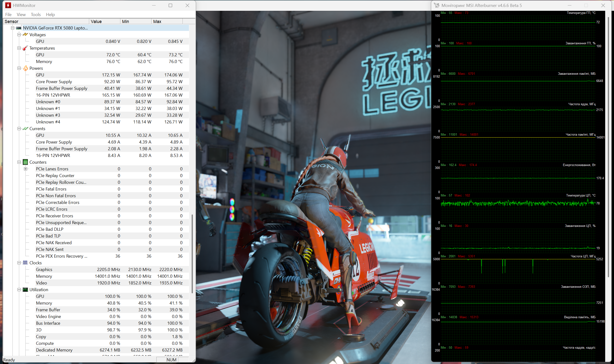This screenshot has height=364, width=614.
Task: Click the Voltages lightning bolt icon
Action: coord(25,35)
